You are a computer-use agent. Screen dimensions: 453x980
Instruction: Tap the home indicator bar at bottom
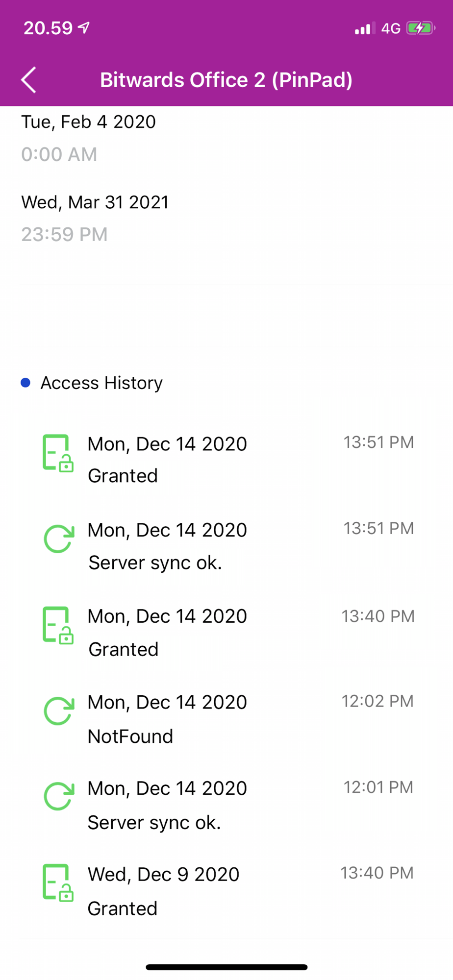(x=226, y=967)
